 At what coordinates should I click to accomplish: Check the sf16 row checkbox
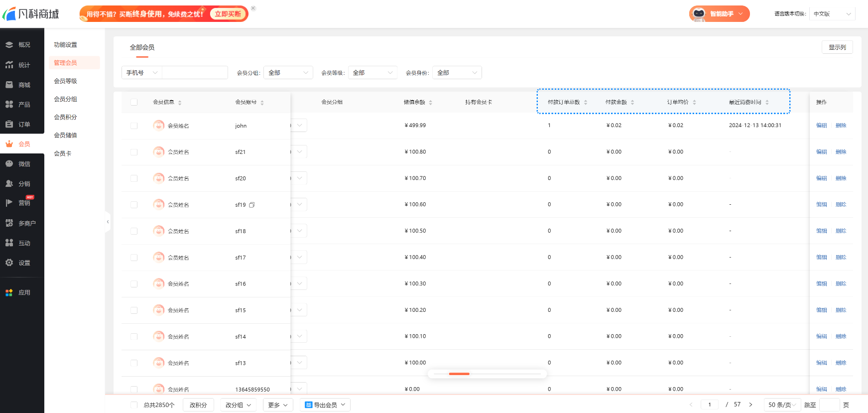[134, 284]
